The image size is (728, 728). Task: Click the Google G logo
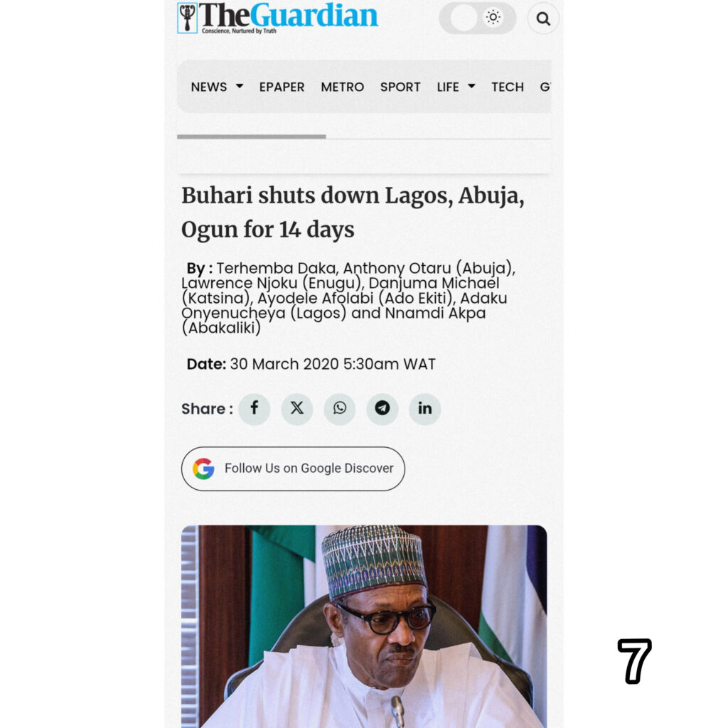click(x=203, y=469)
